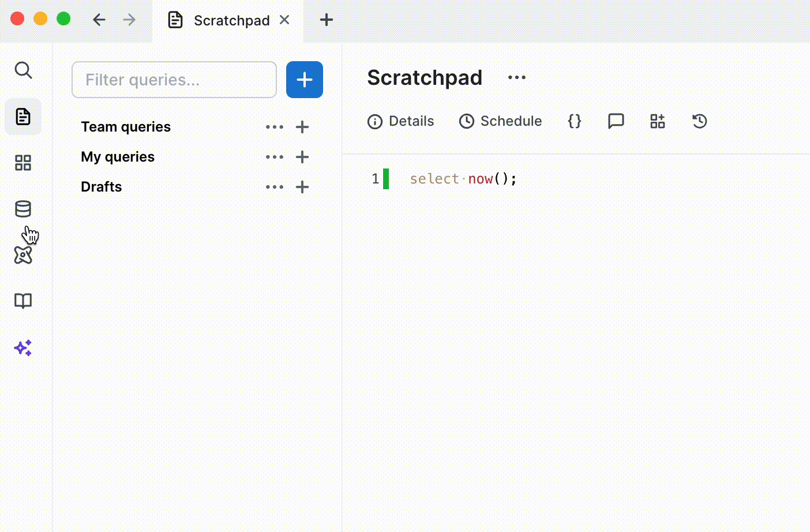810x532 pixels.
Task: Add a new item to My queries
Action: click(x=302, y=157)
